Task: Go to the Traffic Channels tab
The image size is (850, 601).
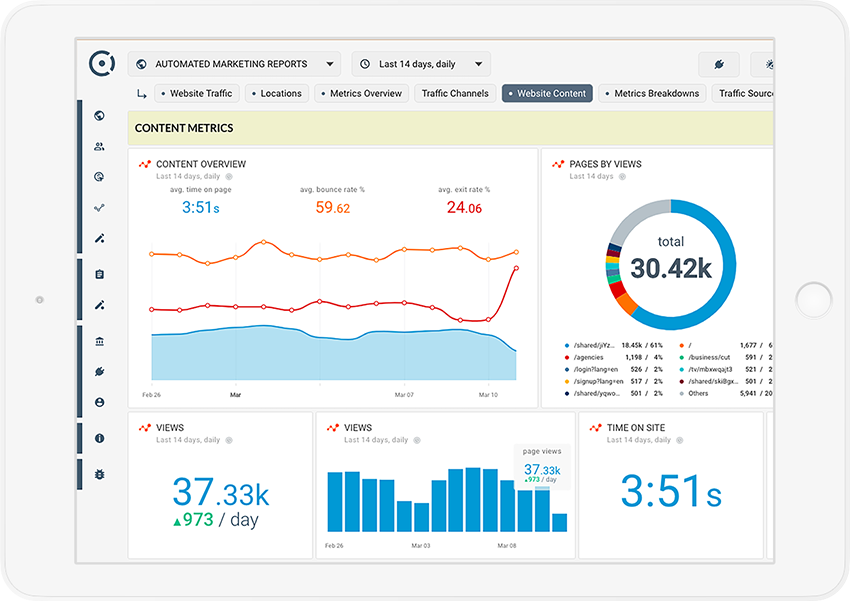Action: pyautogui.click(x=455, y=93)
